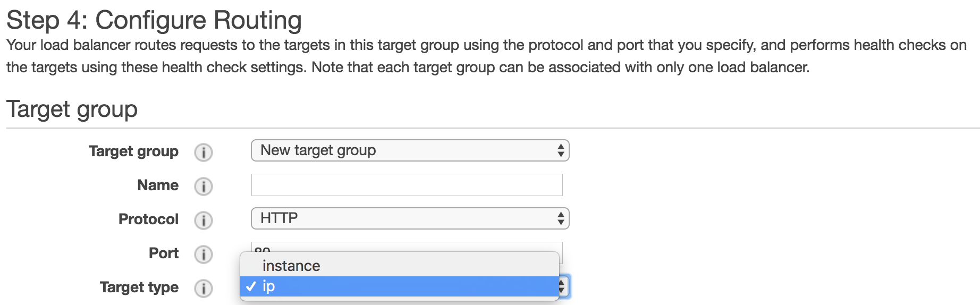This screenshot has width=980, height=305.
Task: Click info icon beside Name field
Action: 203,187
